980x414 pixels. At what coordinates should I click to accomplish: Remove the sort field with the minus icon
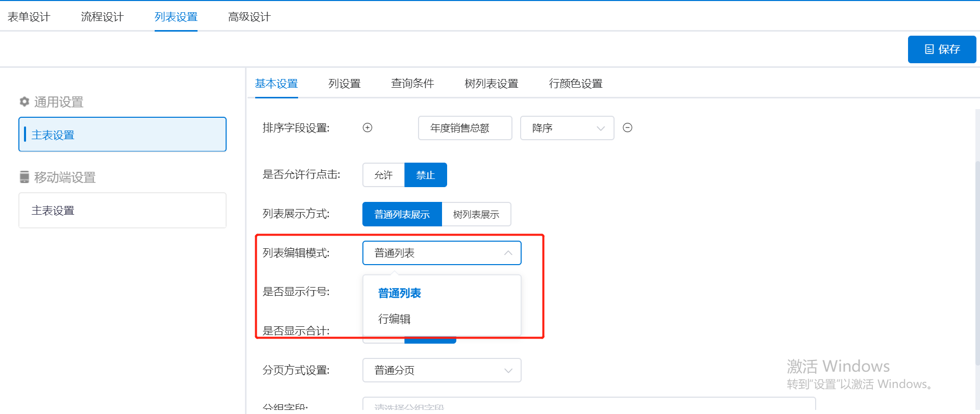tap(628, 127)
